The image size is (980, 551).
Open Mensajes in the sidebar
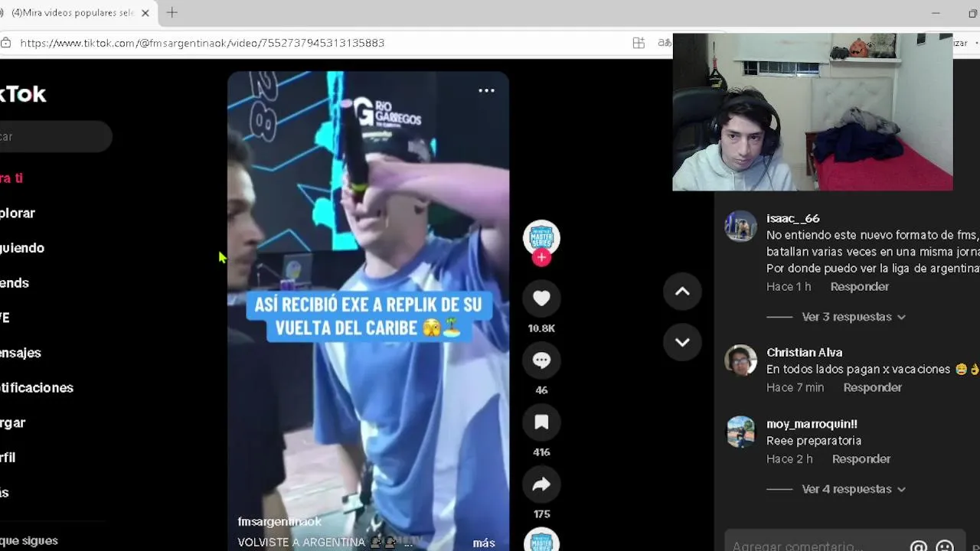coord(21,353)
